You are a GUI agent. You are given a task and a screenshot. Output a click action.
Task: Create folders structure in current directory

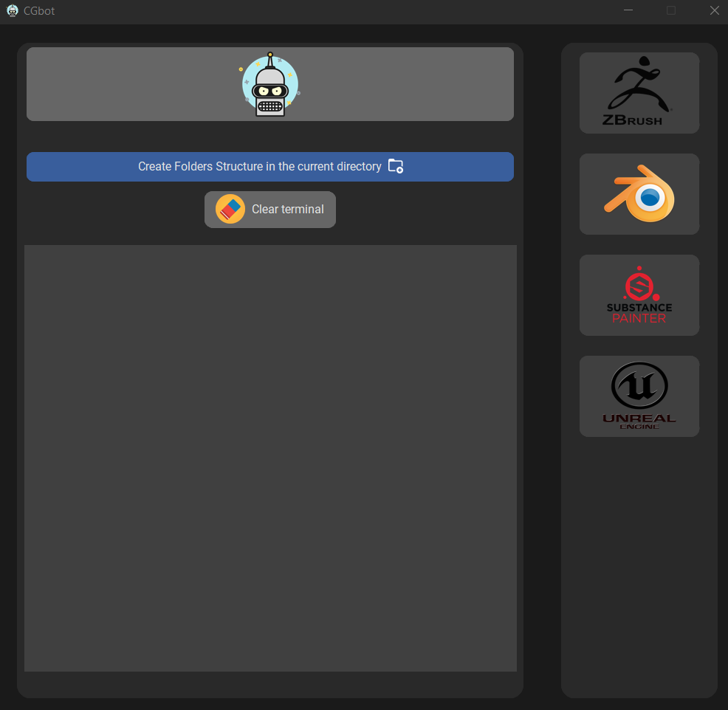[270, 167]
